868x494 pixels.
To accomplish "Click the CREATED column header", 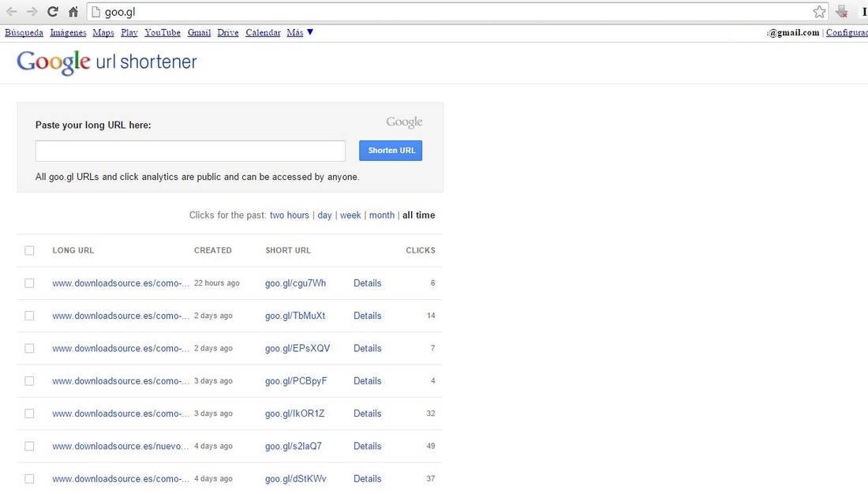I will (212, 250).
